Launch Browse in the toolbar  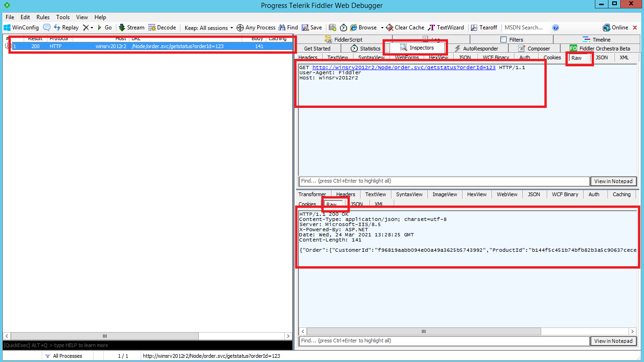[363, 28]
